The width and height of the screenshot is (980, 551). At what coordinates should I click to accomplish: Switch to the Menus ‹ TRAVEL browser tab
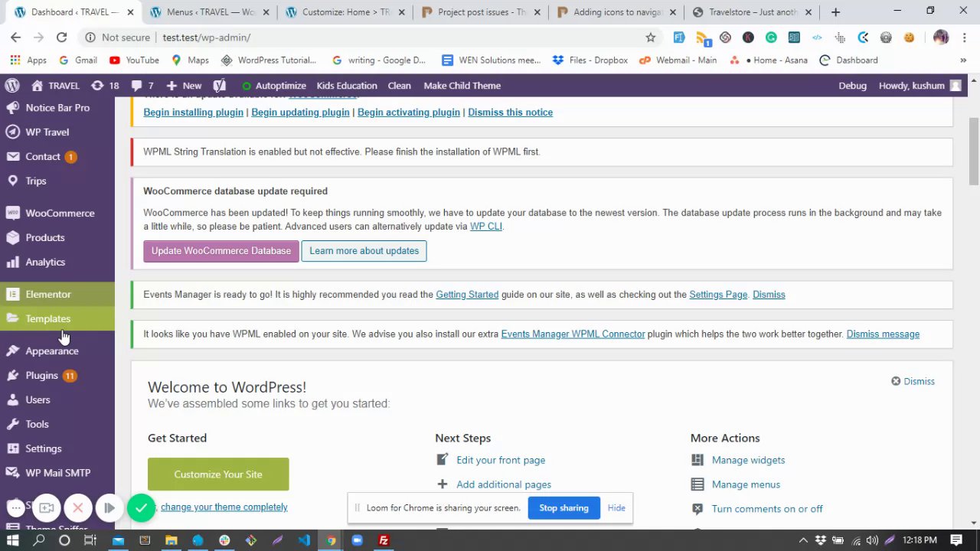coord(210,12)
